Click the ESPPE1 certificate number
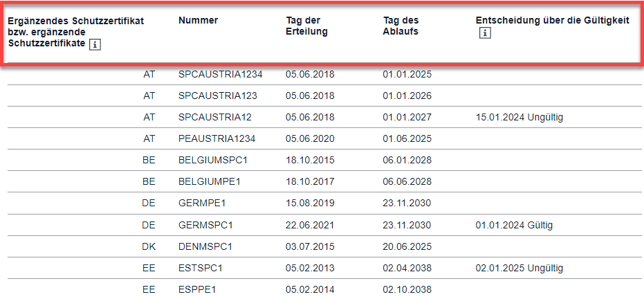Screen dimensions: 644x299 198,289
